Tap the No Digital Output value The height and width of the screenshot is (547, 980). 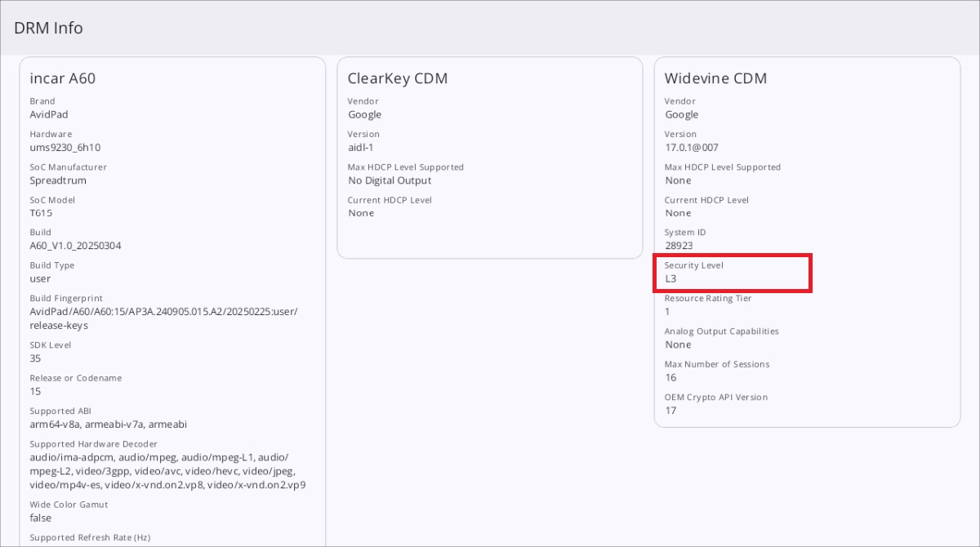[x=390, y=180]
